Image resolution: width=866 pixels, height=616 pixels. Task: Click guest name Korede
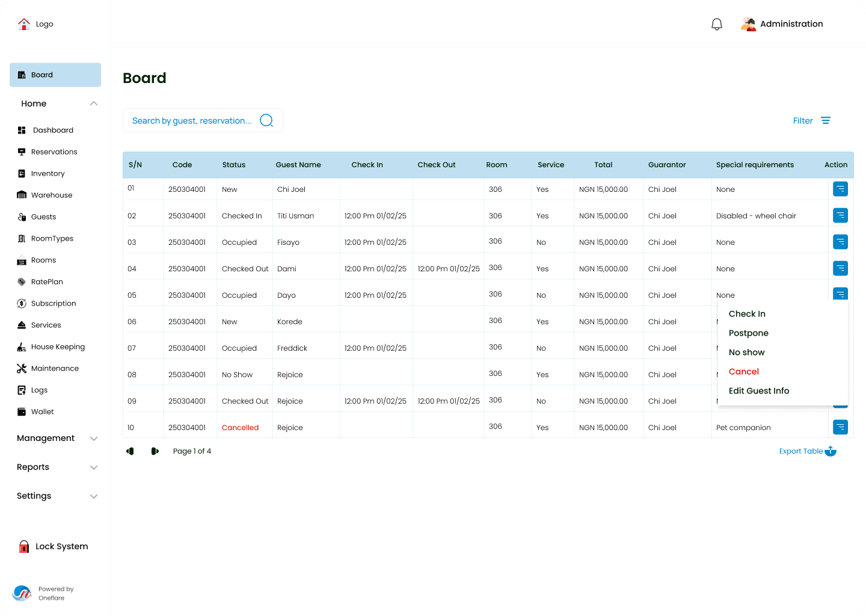289,322
